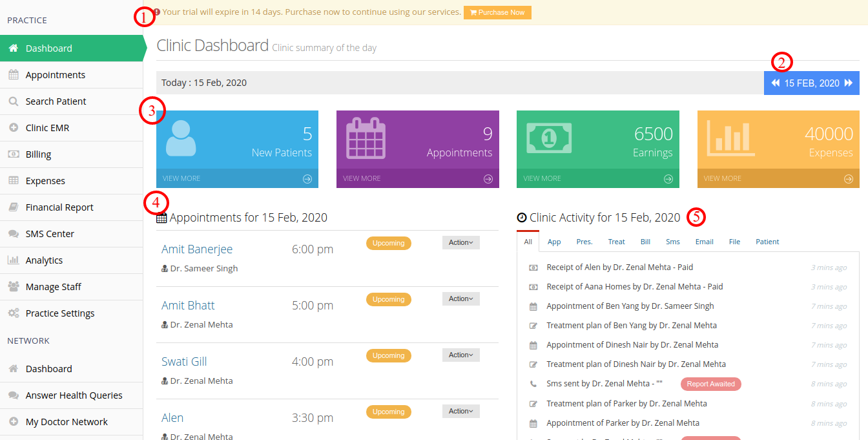Switch to the Pres. activity tab
The height and width of the screenshot is (440, 868).
tap(584, 242)
